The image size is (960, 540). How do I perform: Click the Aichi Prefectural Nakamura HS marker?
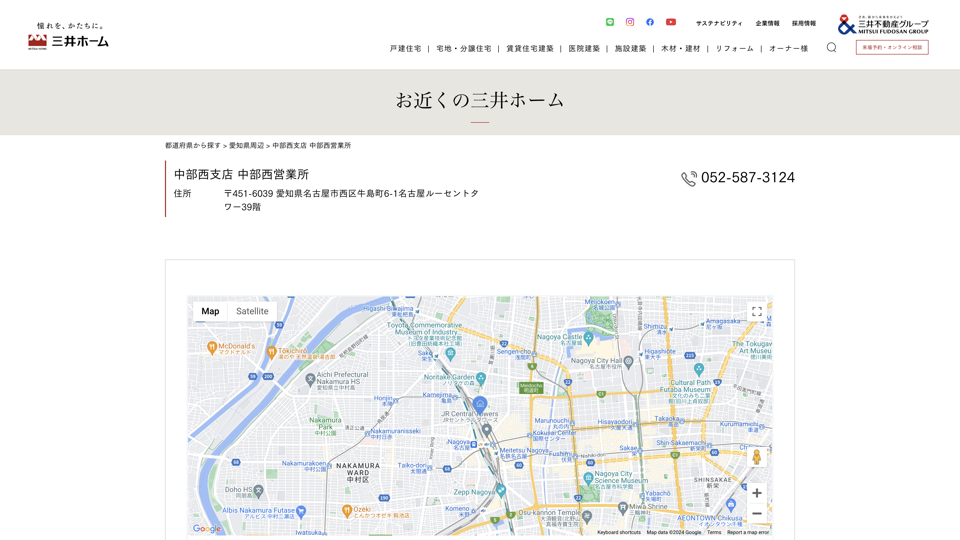point(310,380)
